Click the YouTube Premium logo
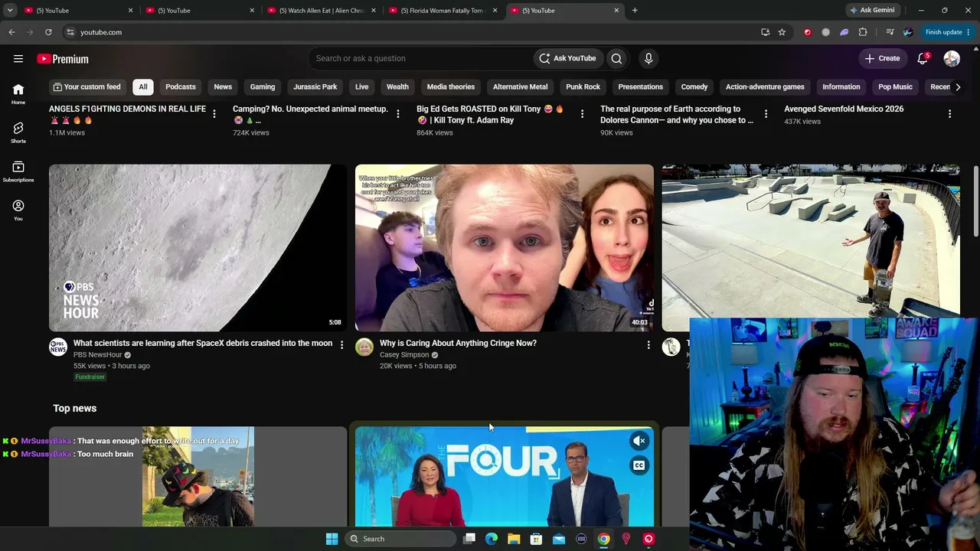The height and width of the screenshot is (551, 980). [63, 59]
